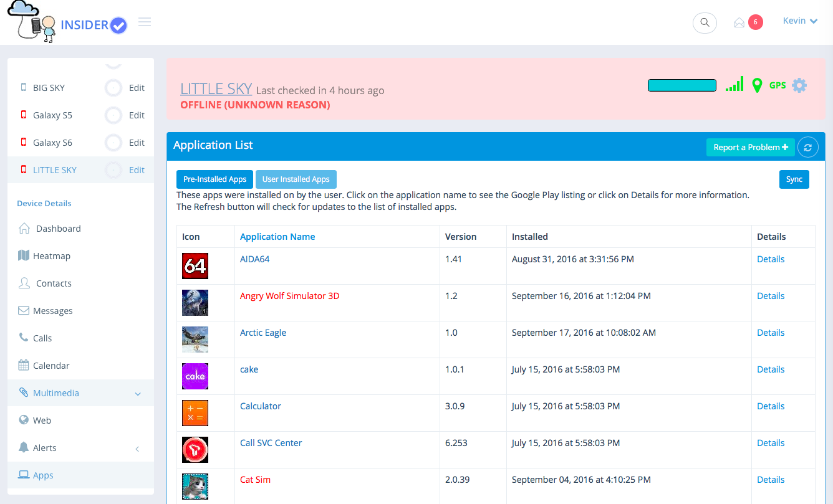Open the LITTLE SKY device title link
This screenshot has height=504, width=833.
pos(216,89)
